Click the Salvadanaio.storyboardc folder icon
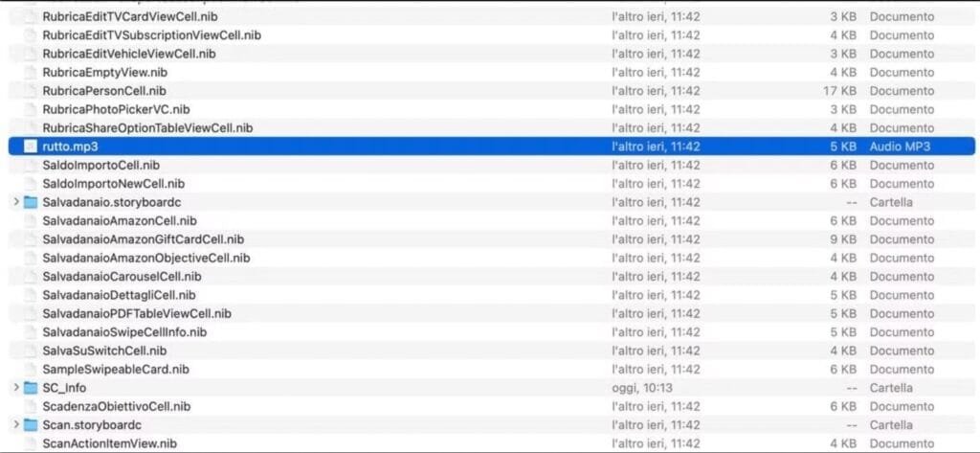Viewport: 980px width, 453px height. click(x=31, y=202)
